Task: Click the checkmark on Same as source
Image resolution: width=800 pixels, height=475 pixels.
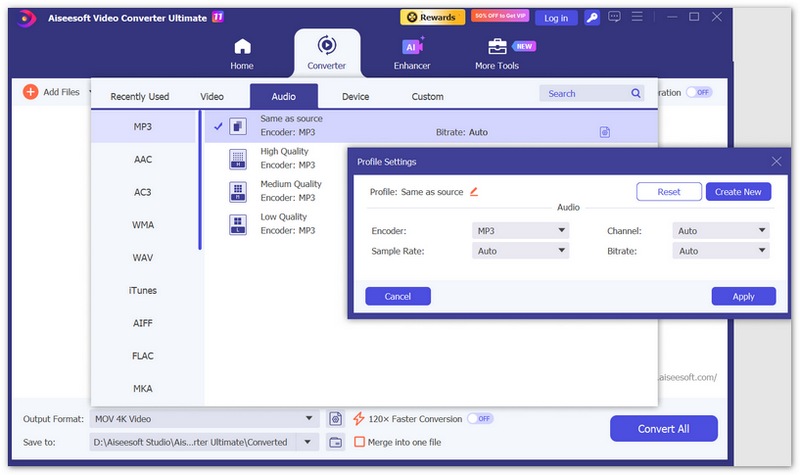Action: (x=218, y=126)
